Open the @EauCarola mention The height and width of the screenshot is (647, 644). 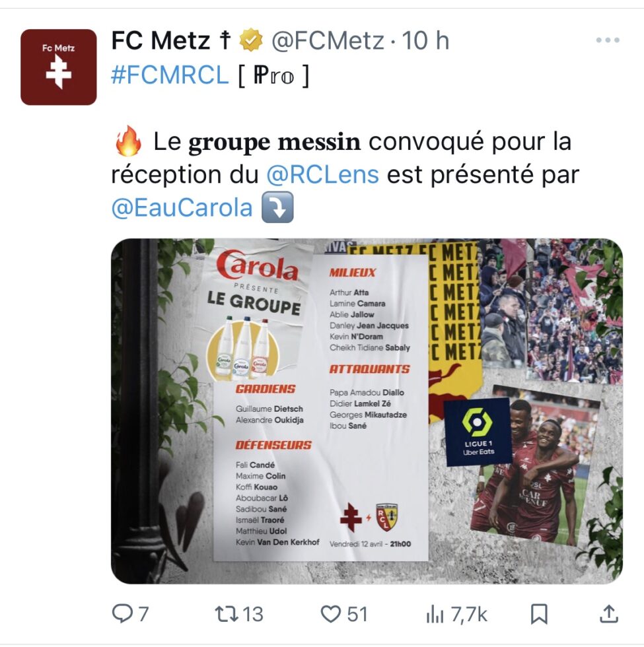click(x=182, y=207)
